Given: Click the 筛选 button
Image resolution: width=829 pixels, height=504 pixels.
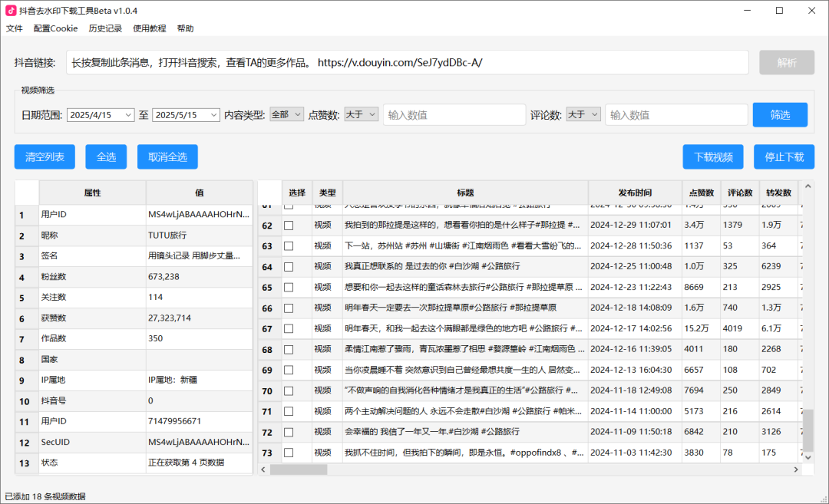Looking at the screenshot, I should coord(781,114).
